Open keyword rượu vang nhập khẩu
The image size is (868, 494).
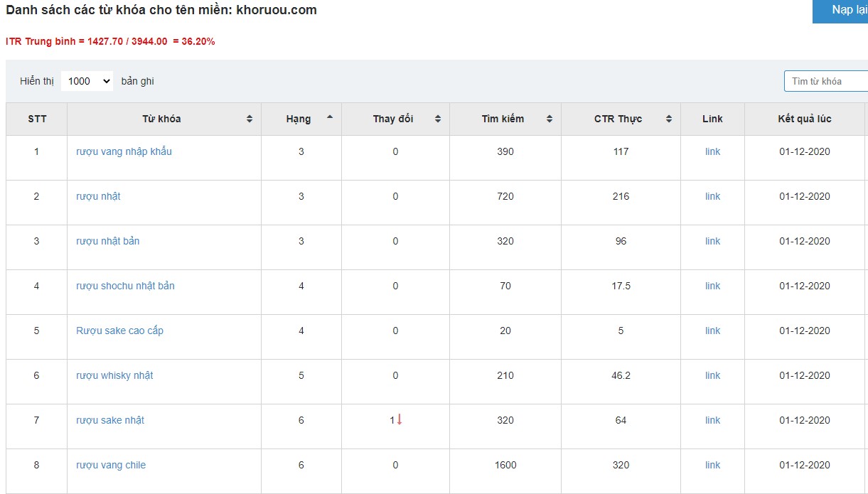point(124,151)
